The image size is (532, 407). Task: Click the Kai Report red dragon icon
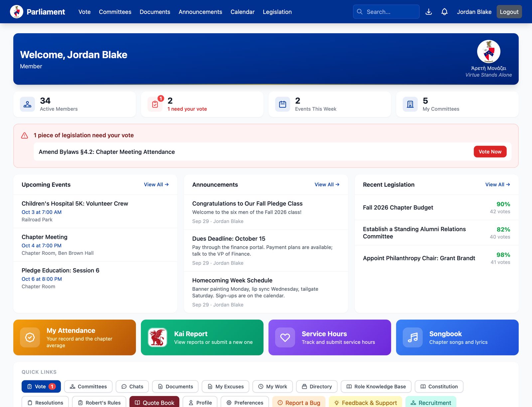[x=158, y=338]
